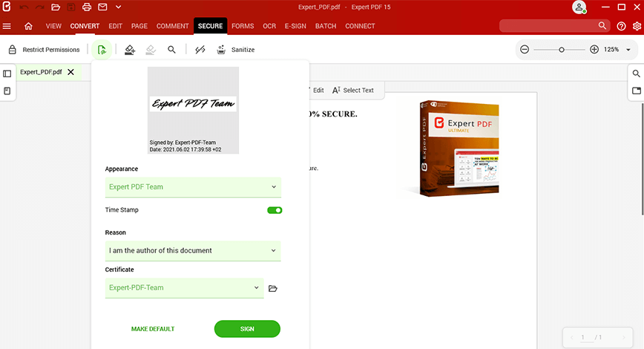Screen dimensions: 644x349
Task: Open the right side panel window icon
Action: [636, 91]
